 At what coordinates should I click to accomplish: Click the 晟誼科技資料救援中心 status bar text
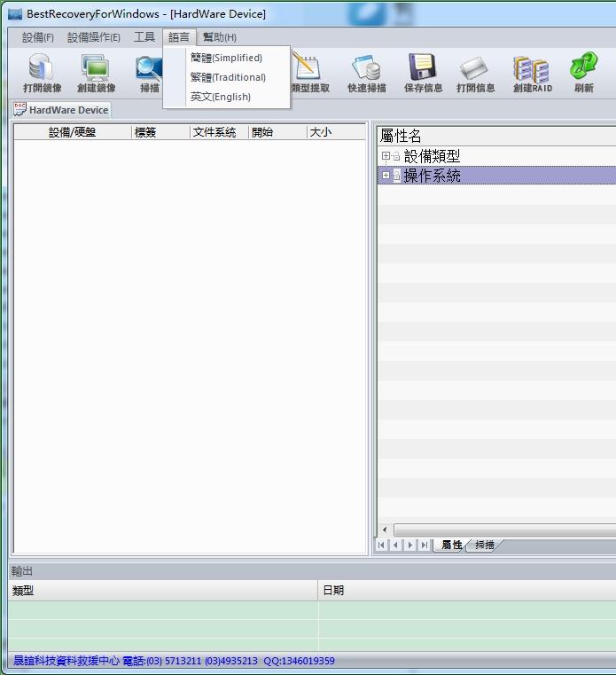coord(66,661)
